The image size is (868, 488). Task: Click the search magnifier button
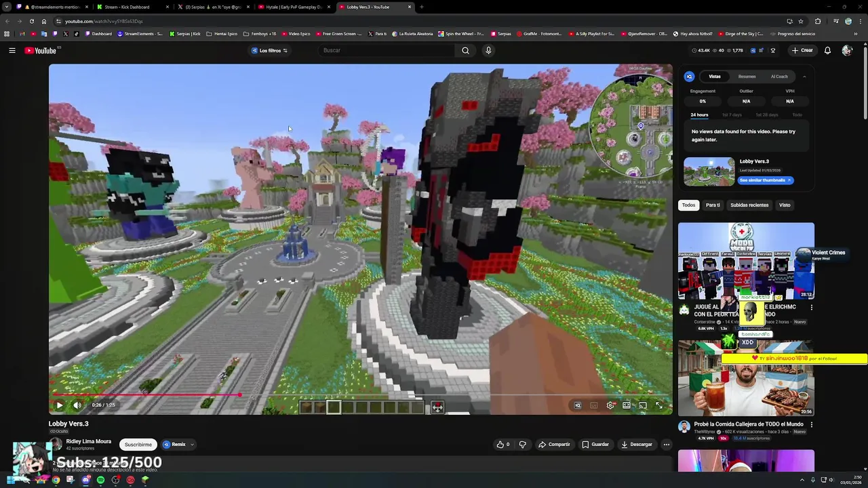coord(465,50)
